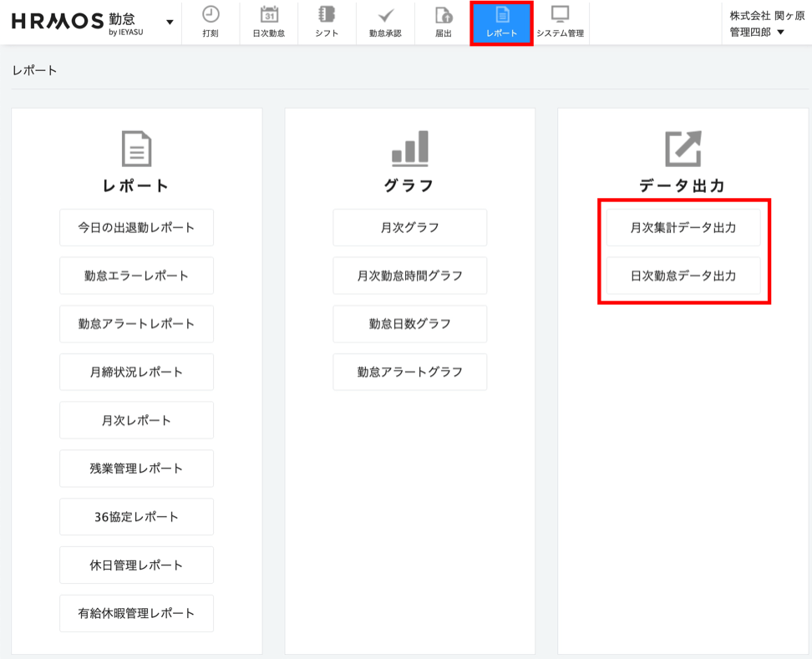812x659 pixels.
Task: Open 日次勤怠 calendar icon
Action: pyautogui.click(x=268, y=15)
